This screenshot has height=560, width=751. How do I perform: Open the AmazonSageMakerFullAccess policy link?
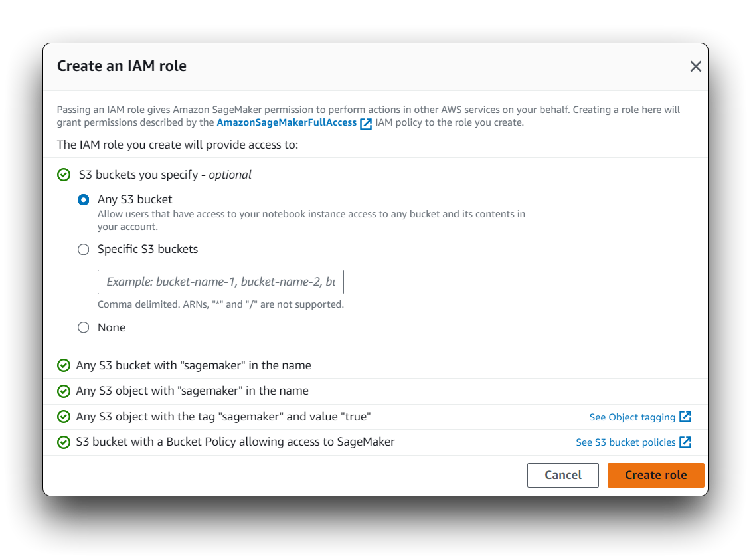[x=286, y=123]
